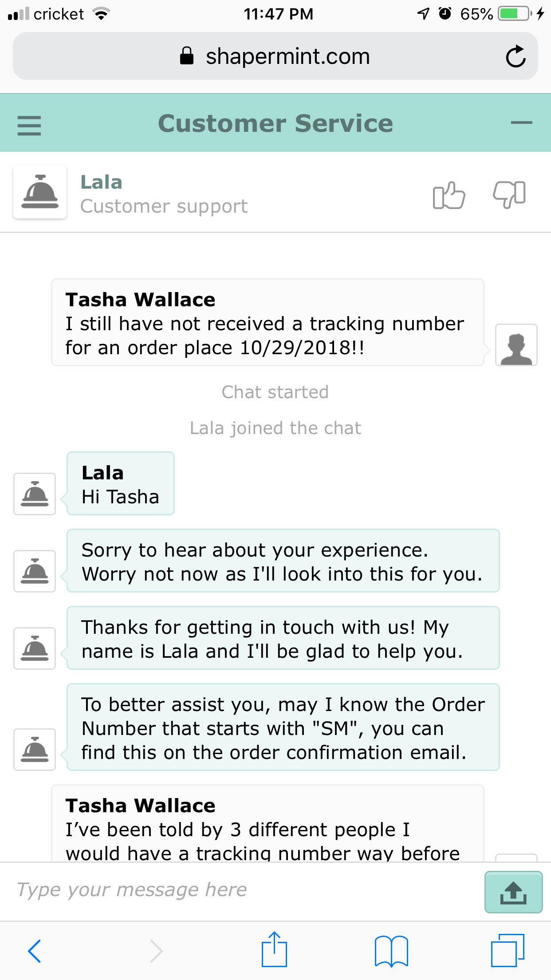Open Safari bookmarks
This screenshot has height=980, width=551.
click(391, 951)
